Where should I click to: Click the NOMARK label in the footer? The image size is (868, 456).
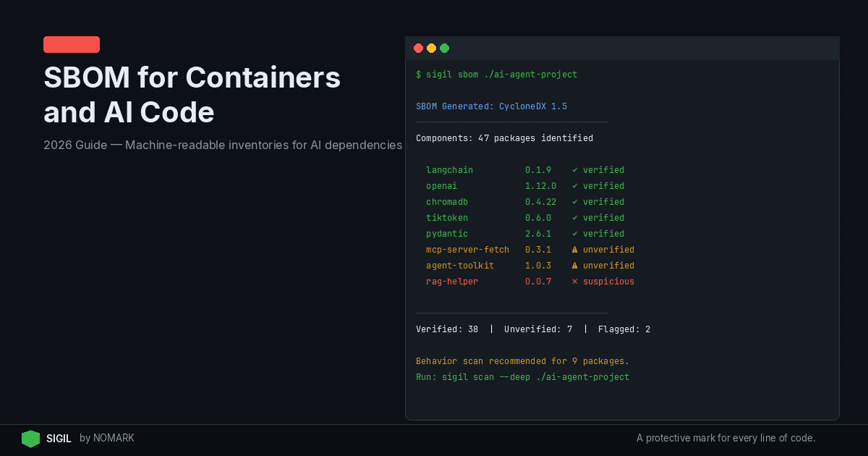pos(116,438)
